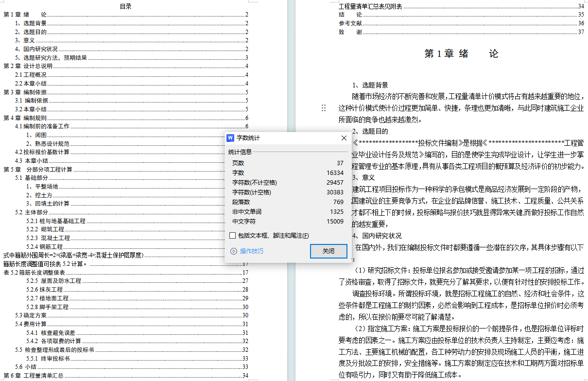Enable 包括文本框、脚注和尾注 checkbox

pyautogui.click(x=233, y=236)
